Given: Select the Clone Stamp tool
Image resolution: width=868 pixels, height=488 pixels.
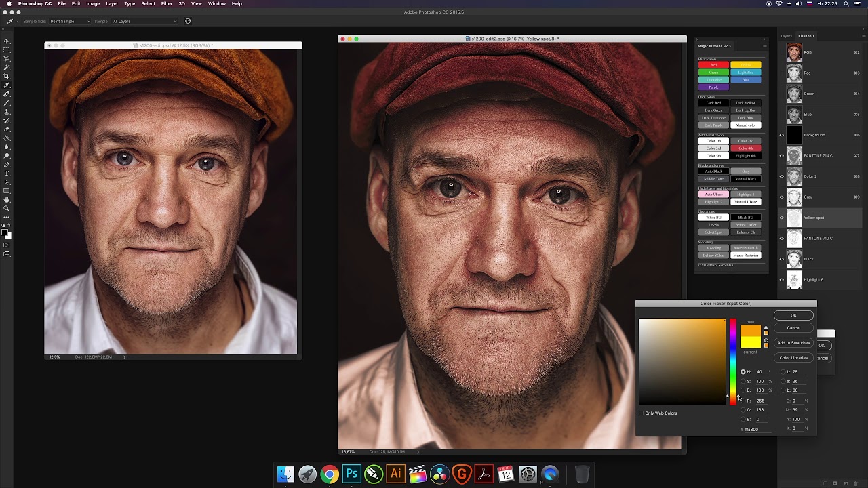Looking at the screenshot, I should [6, 111].
